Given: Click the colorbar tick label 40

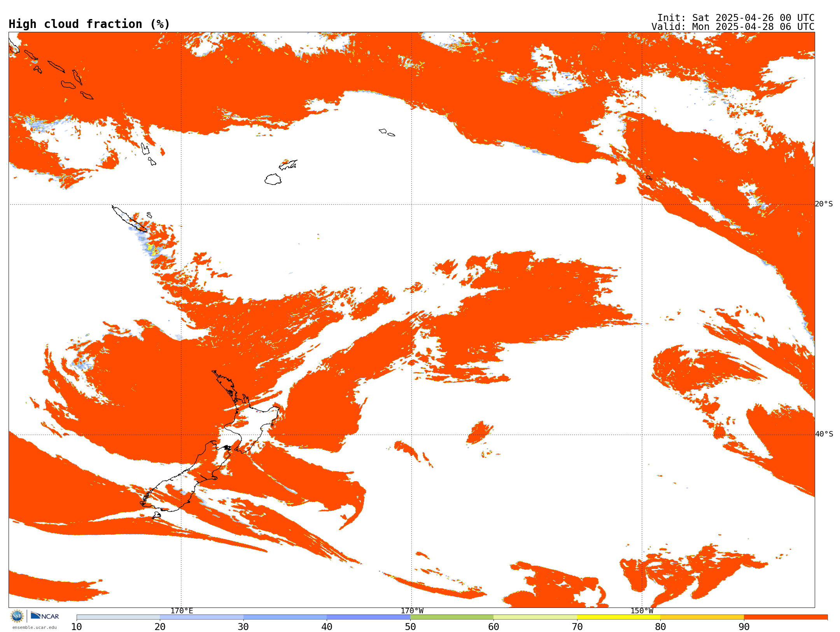Looking at the screenshot, I should coord(327,627).
